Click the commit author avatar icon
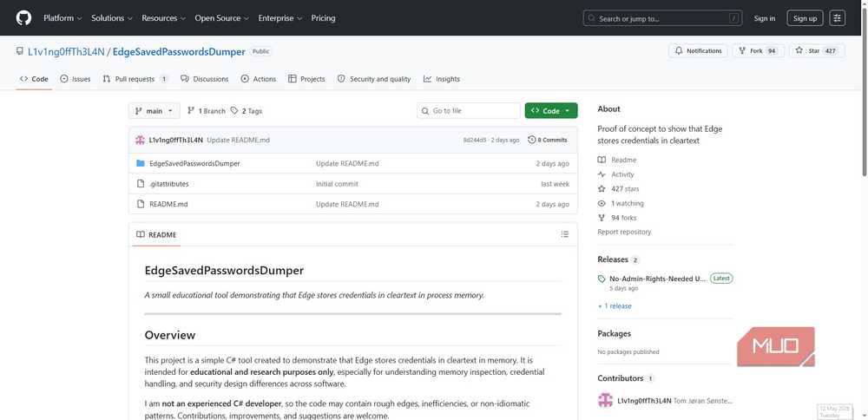 (x=140, y=140)
